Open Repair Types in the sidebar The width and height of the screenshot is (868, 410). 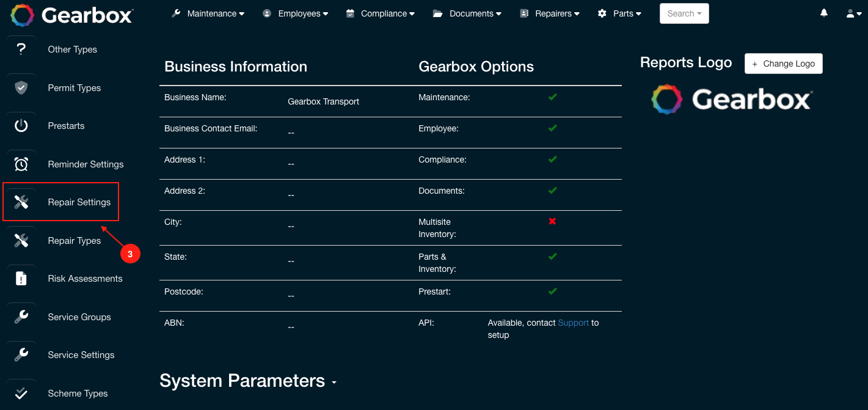75,241
